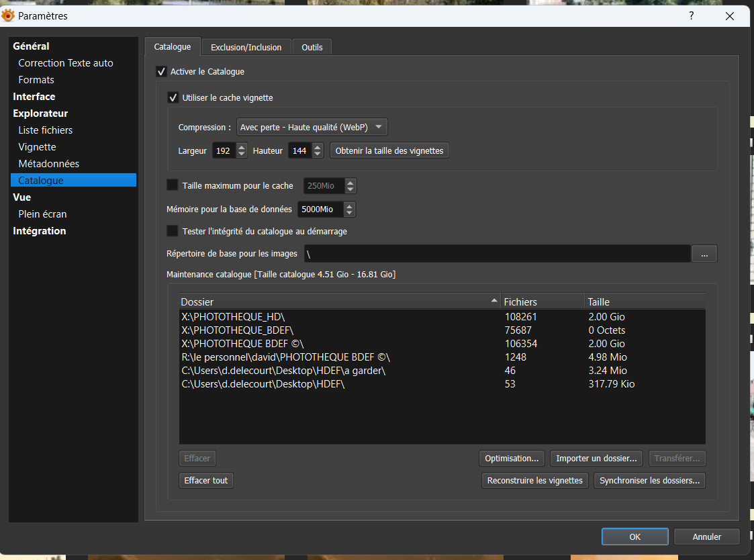Check Tester l'intégrité du catalogue au démarrage
The width and height of the screenshot is (754, 560).
coord(173,231)
